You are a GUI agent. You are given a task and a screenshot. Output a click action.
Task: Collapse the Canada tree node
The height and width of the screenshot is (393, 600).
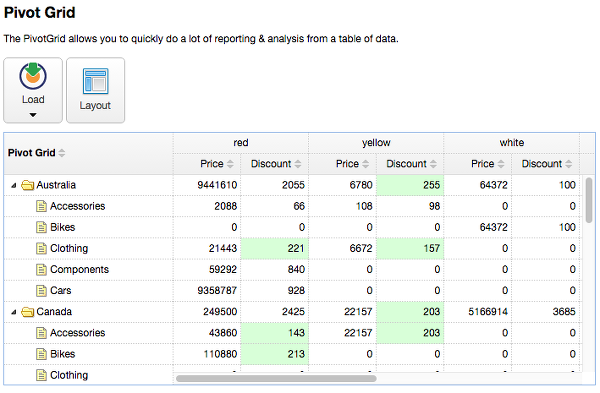pos(13,312)
